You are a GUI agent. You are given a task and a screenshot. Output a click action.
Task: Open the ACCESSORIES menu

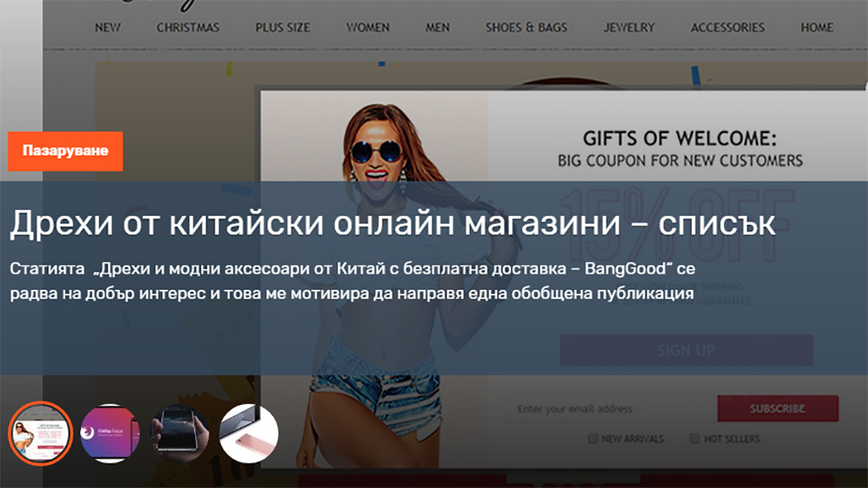click(x=727, y=27)
